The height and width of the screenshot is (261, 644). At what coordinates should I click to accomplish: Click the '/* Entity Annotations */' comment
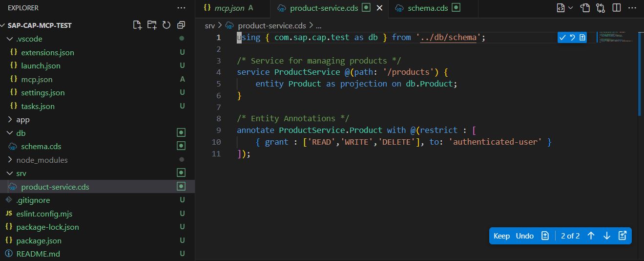click(293, 118)
